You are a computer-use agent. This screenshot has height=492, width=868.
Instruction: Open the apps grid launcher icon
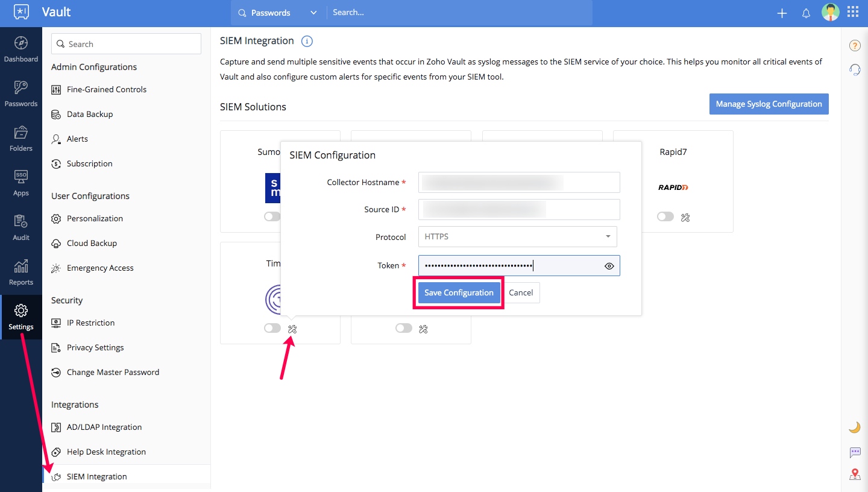click(x=853, y=12)
